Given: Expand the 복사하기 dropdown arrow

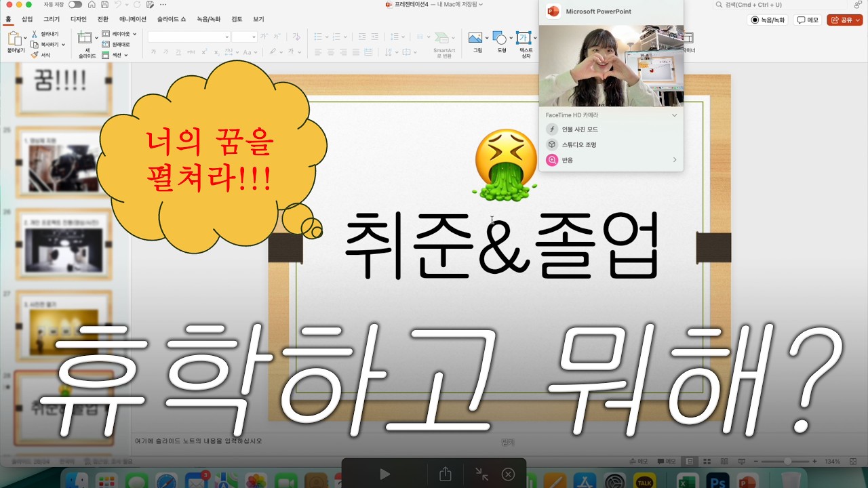Looking at the screenshot, I should coord(64,45).
